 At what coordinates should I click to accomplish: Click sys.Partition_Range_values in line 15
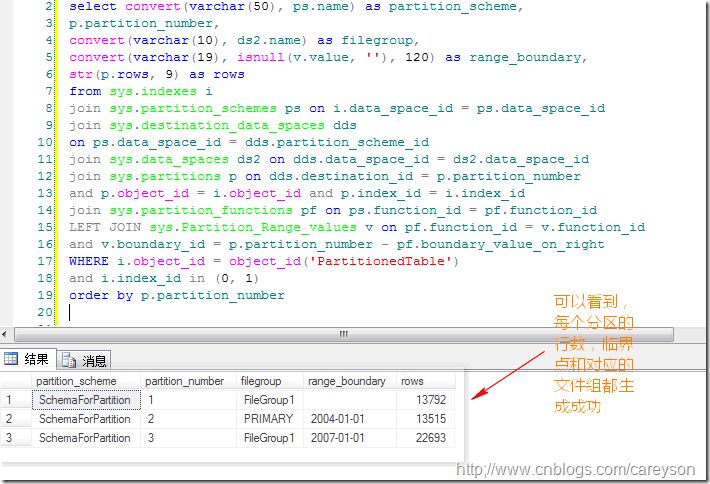253,227
